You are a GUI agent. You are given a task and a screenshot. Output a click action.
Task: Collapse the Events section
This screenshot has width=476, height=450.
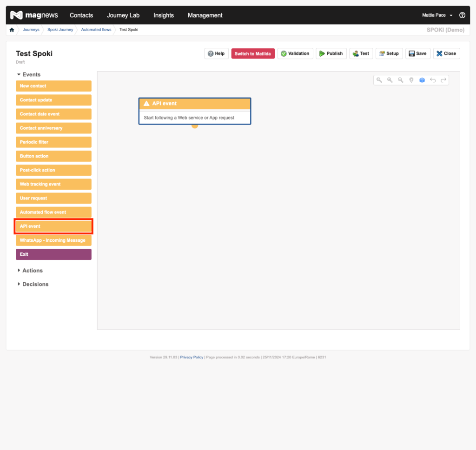click(x=28, y=74)
